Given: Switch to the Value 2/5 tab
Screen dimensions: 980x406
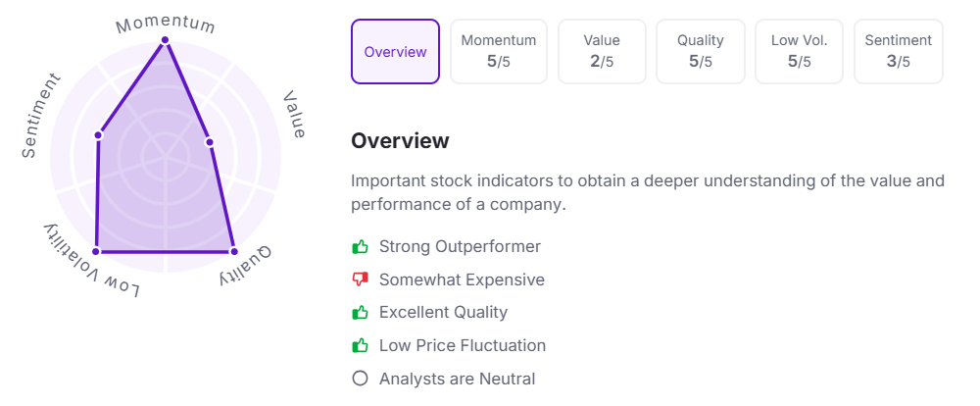Looking at the screenshot, I should (x=602, y=52).
